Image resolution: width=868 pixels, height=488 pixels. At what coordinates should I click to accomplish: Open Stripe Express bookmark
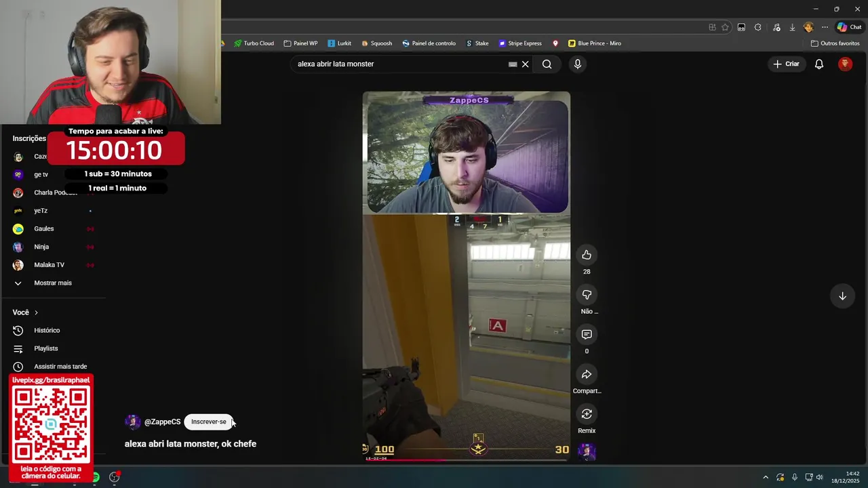click(520, 43)
